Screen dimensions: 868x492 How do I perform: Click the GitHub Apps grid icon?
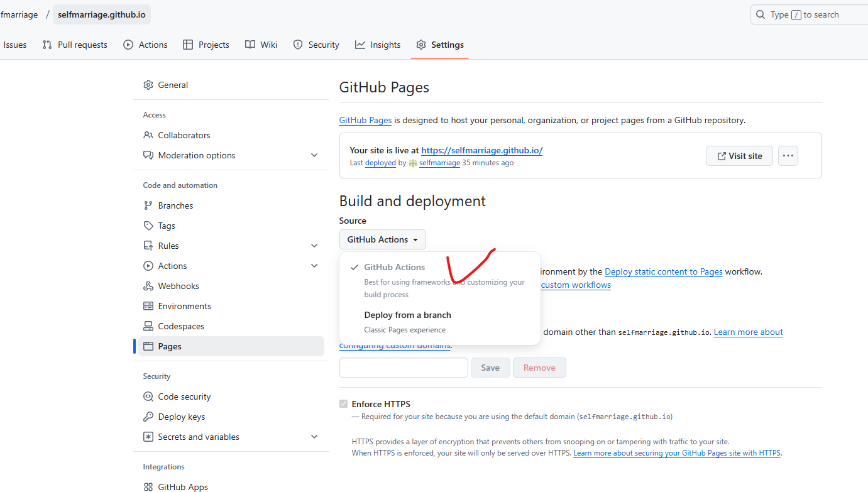(148, 487)
